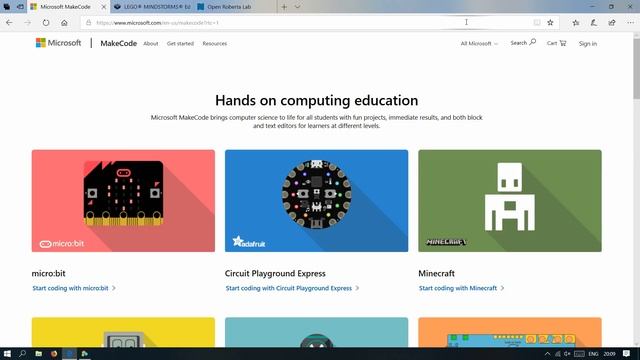The height and width of the screenshot is (360, 640).
Task: Click the browser Back arrow
Action: point(9,23)
